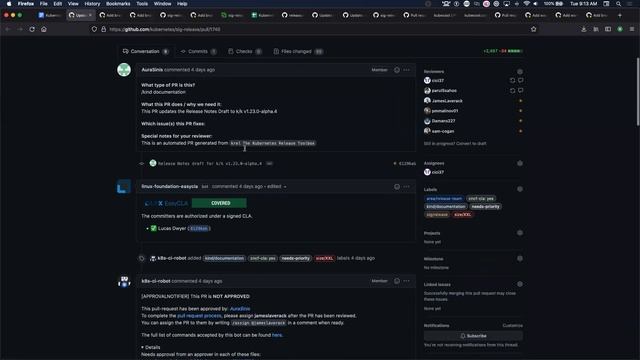Open the History menu in menu bar
640x360 pixels.
(x=92, y=4)
